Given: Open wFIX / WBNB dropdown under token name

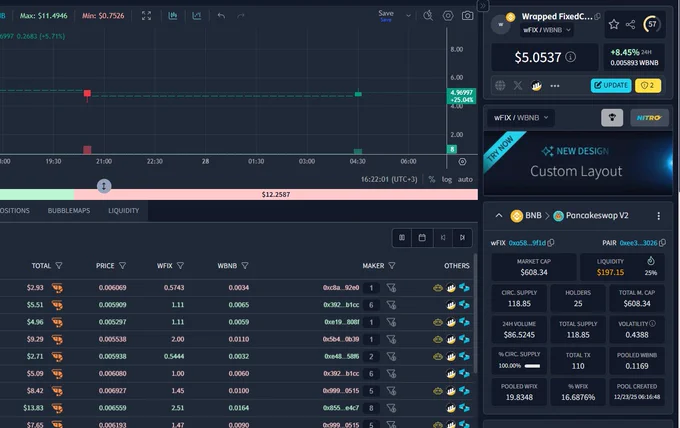Looking at the screenshot, I should (x=547, y=30).
